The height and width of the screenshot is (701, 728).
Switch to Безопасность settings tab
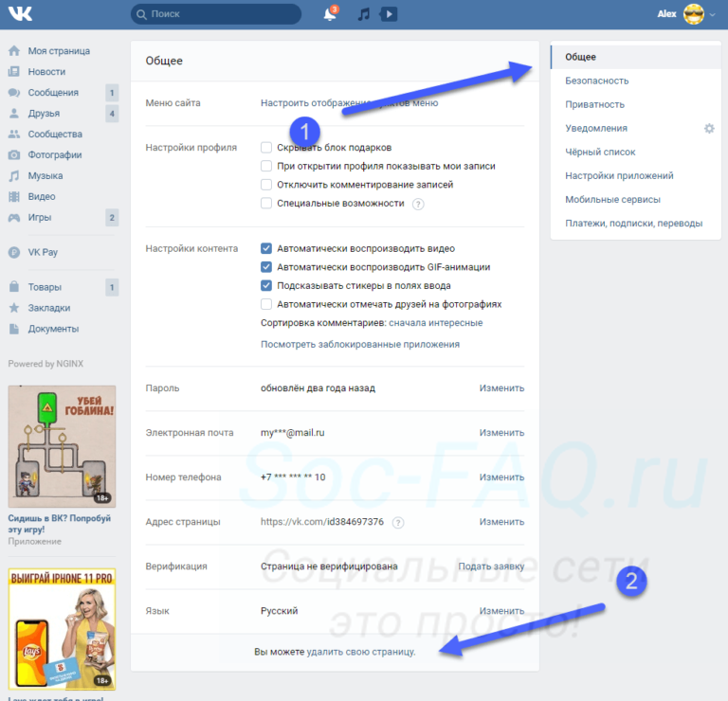636,81
